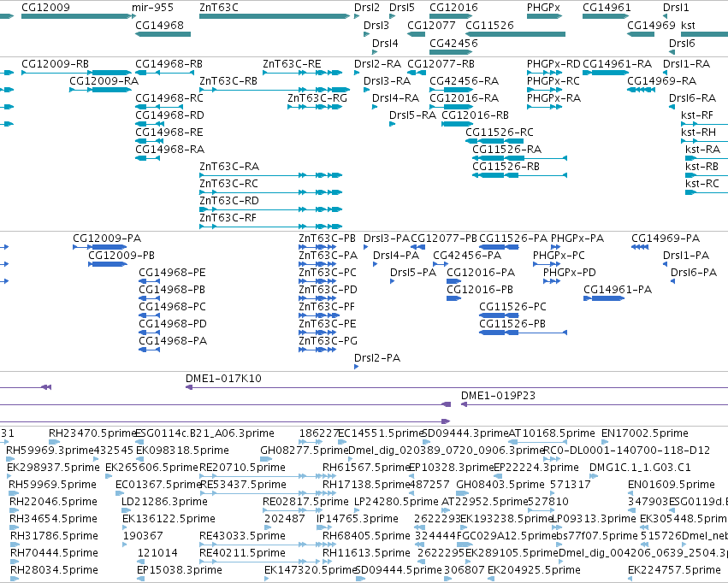728x583 pixels.
Task: Select EST RH23470.5prime label
Action: tap(92, 433)
